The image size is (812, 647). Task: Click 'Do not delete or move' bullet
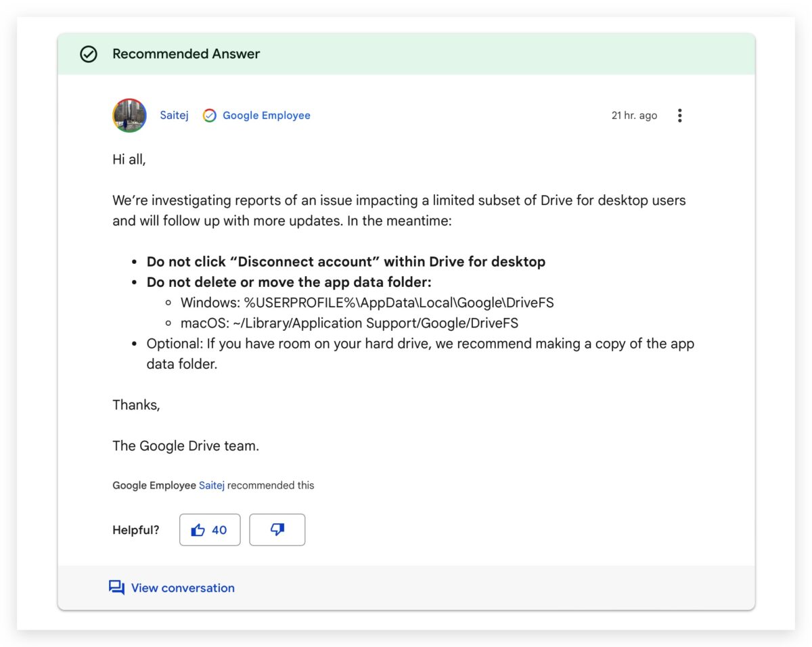click(289, 282)
